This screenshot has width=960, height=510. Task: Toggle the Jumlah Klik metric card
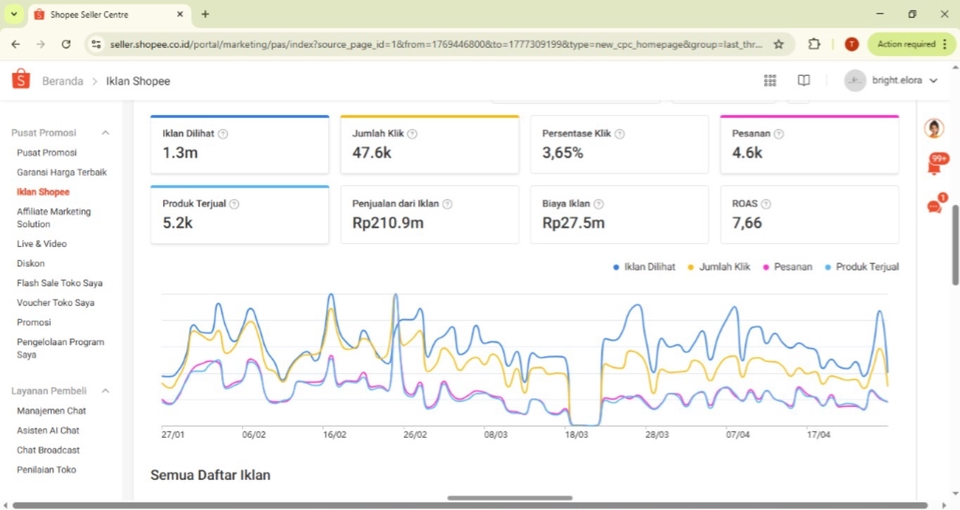pyautogui.click(x=430, y=144)
